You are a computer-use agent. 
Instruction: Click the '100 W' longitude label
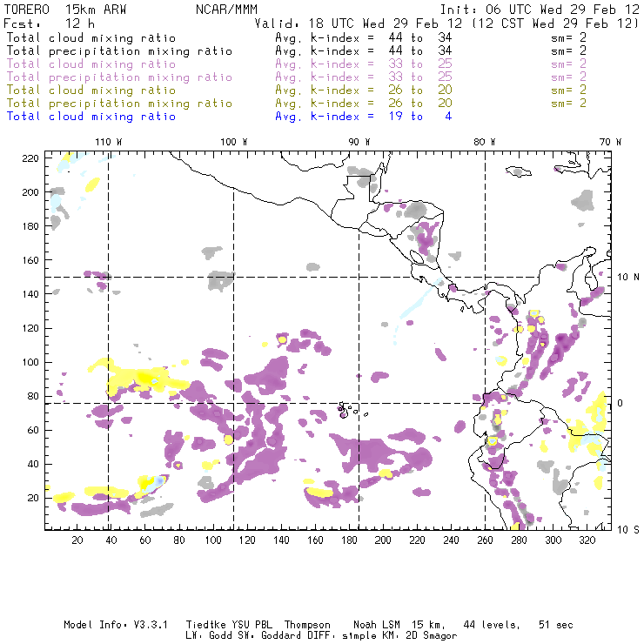click(x=234, y=142)
